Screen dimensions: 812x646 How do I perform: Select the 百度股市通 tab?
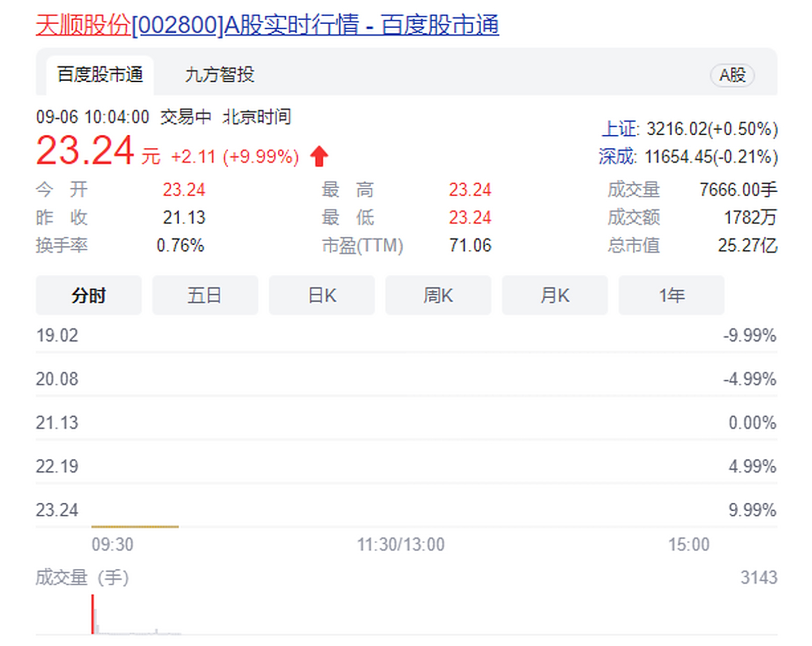coord(99,74)
